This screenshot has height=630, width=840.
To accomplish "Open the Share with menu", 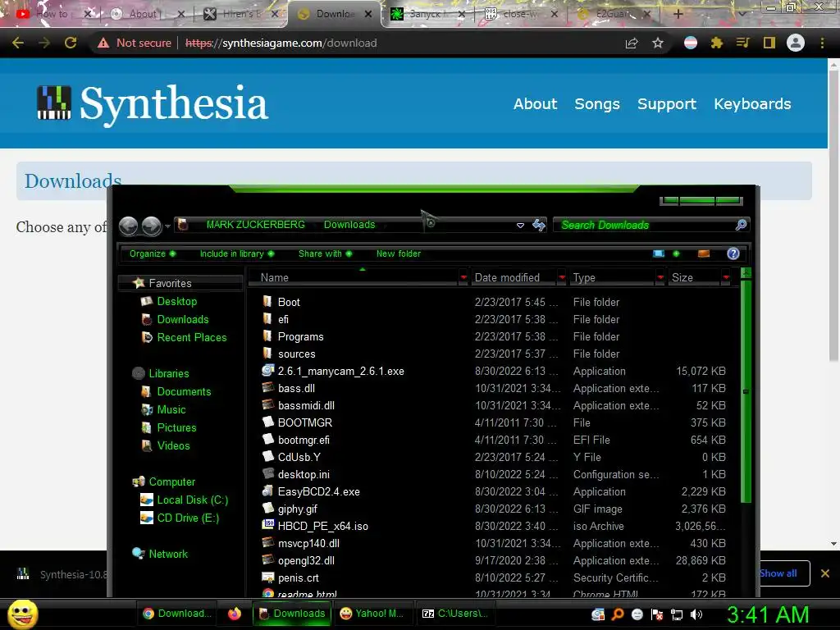I will 325,253.
